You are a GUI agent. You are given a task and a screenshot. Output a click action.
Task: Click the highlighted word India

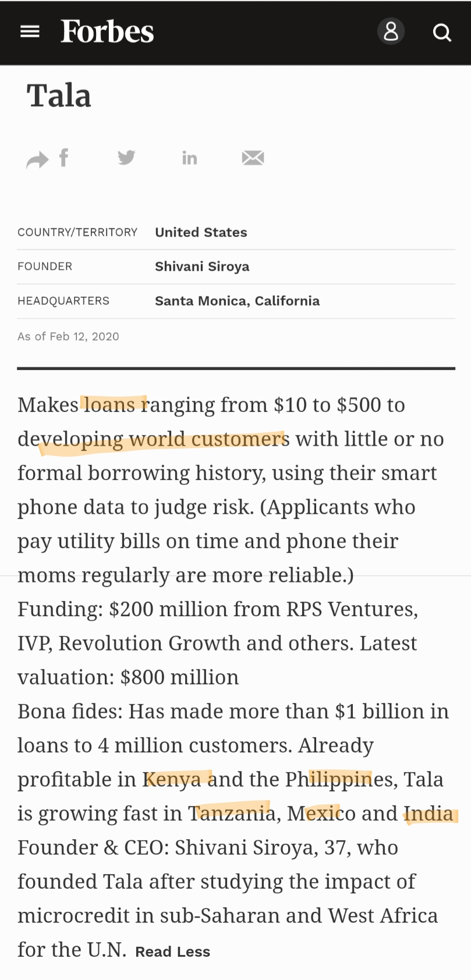(x=428, y=814)
